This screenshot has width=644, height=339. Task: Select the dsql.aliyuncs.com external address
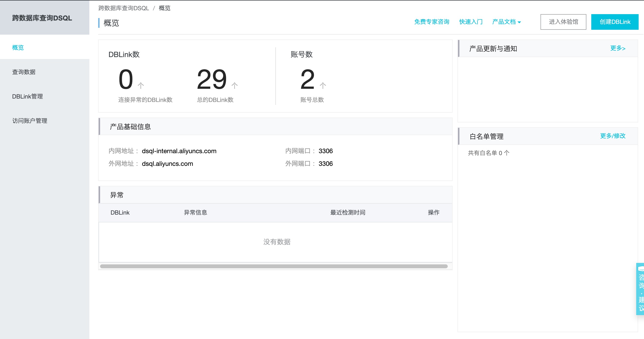pos(167,164)
